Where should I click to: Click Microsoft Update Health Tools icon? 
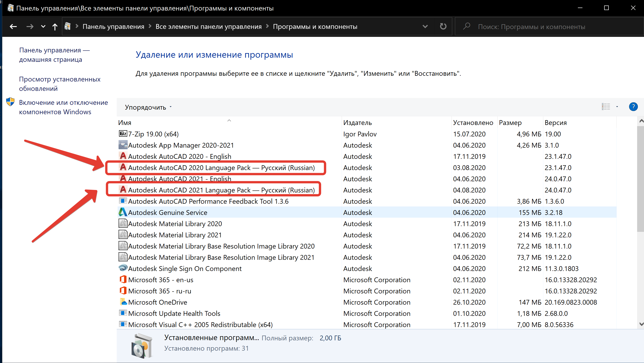click(x=123, y=313)
